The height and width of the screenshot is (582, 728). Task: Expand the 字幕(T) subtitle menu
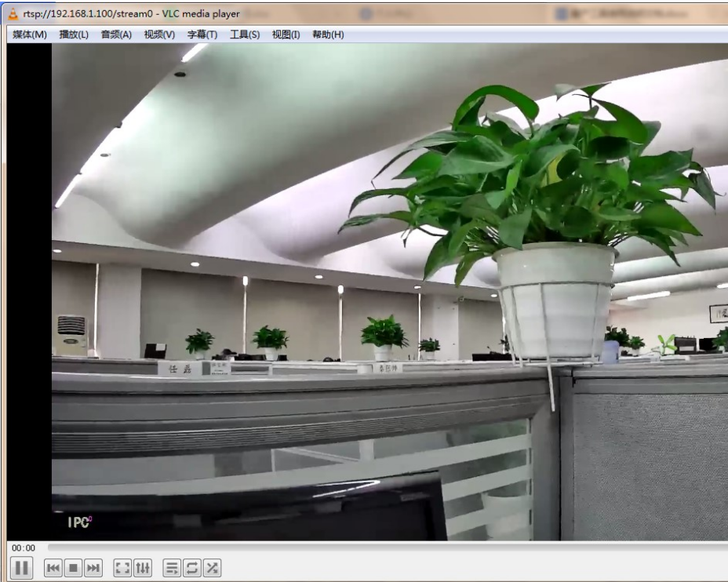click(202, 35)
